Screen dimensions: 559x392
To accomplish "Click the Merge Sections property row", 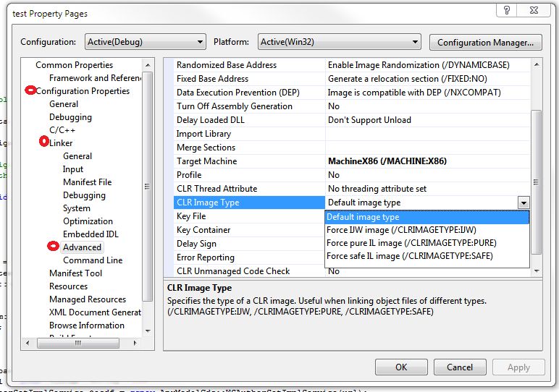I will click(x=206, y=148).
